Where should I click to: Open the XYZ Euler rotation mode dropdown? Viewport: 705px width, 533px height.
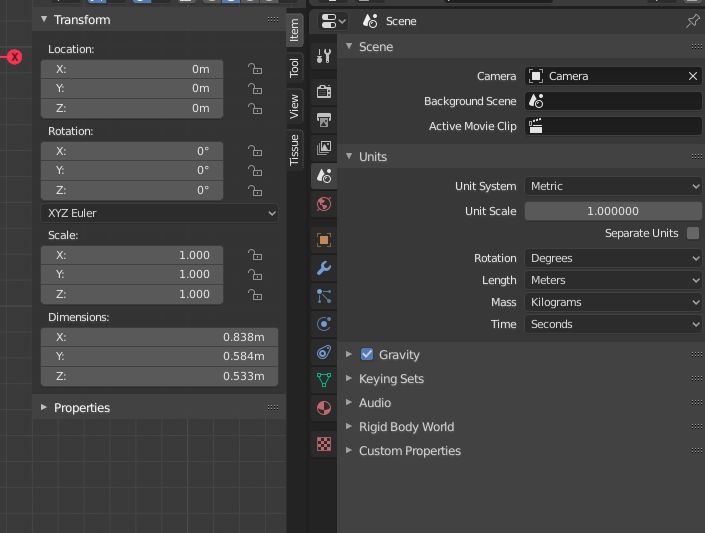159,213
